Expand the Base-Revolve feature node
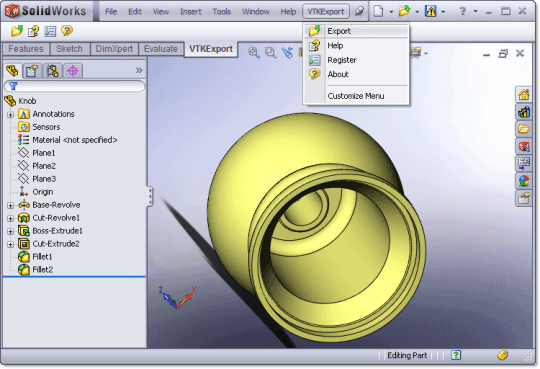The height and width of the screenshot is (369, 540). coord(10,205)
